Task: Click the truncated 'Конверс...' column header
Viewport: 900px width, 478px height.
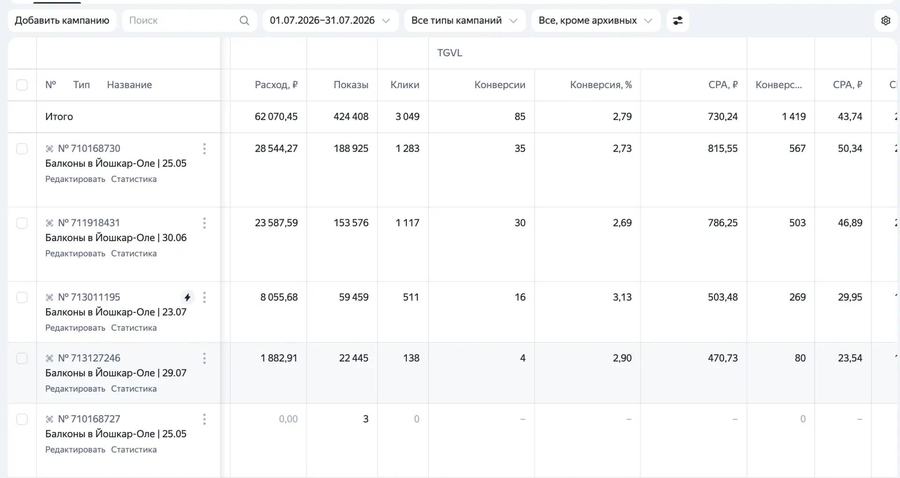Action: pos(779,85)
